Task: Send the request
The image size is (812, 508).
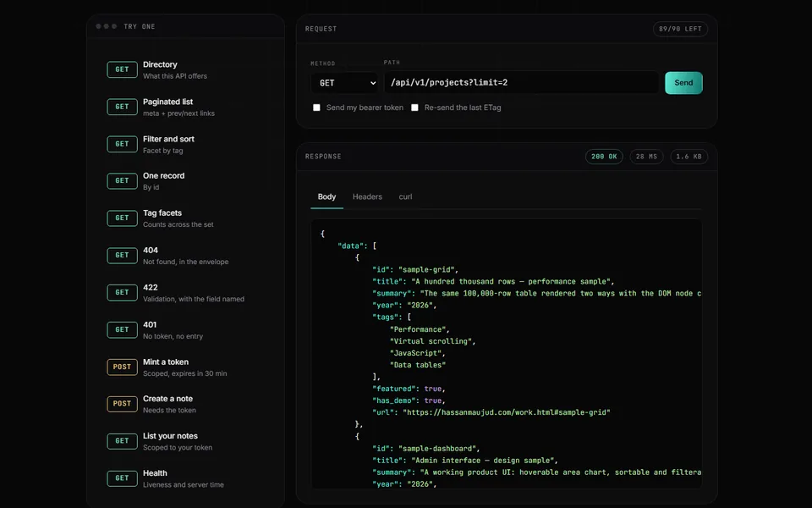Action: (x=683, y=83)
